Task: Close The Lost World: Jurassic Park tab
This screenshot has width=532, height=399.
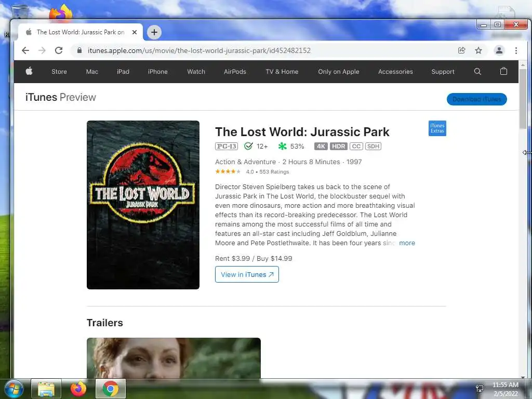Action: (135, 32)
